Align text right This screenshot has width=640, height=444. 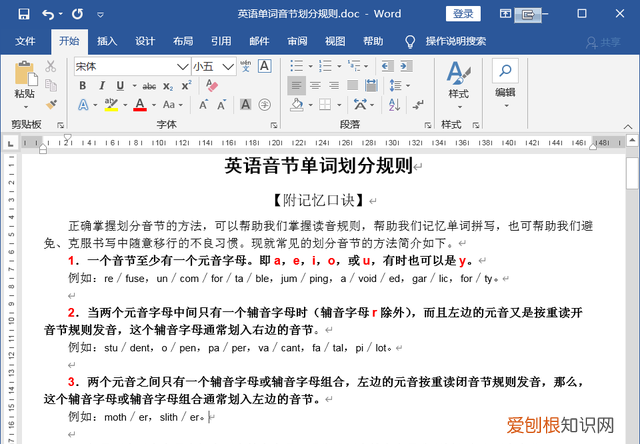point(334,85)
